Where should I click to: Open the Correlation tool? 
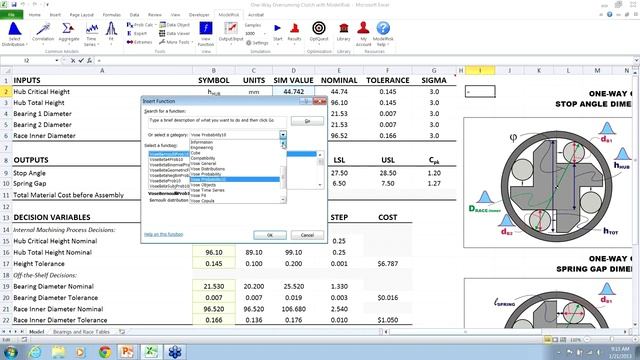[43, 33]
